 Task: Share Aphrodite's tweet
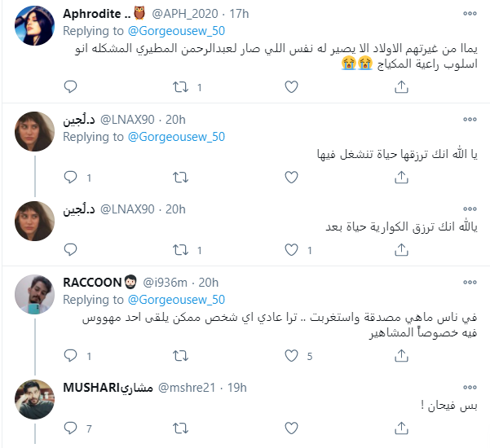pos(400,85)
